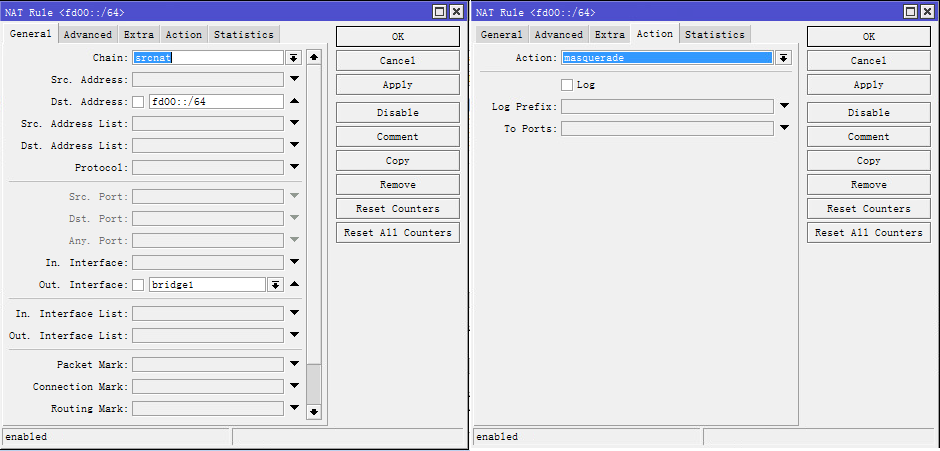Click scroll-down arrow in General tab scrollbar
The height and width of the screenshot is (451, 940).
(x=314, y=411)
